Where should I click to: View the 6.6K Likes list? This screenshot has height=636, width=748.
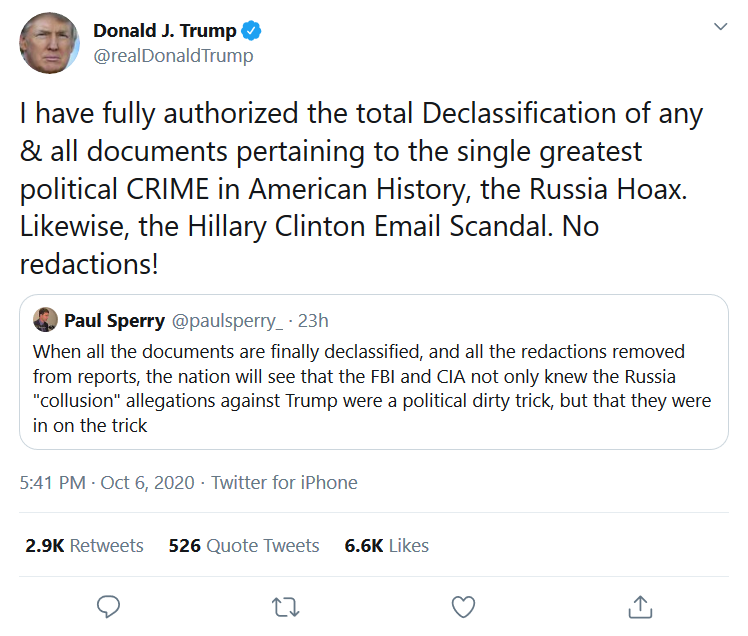tap(386, 545)
